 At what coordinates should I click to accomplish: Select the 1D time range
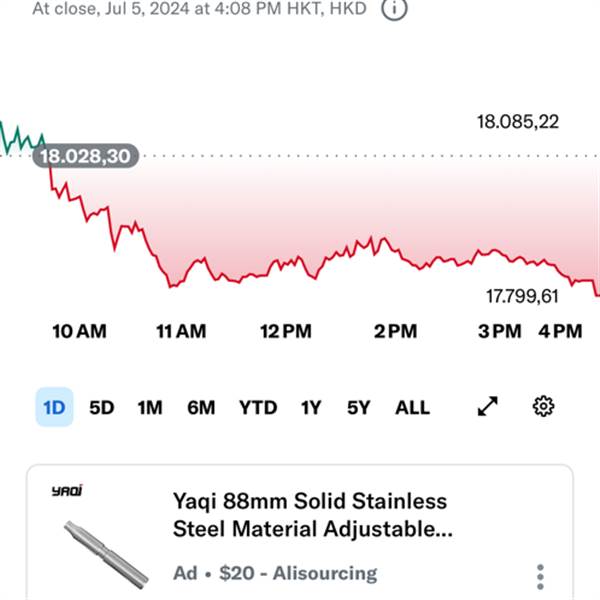(54, 407)
